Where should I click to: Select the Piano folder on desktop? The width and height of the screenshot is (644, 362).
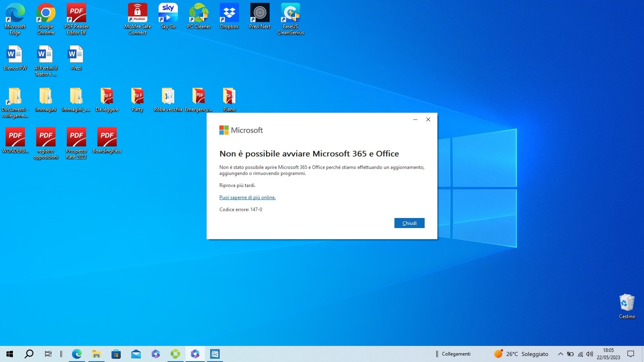tap(229, 100)
